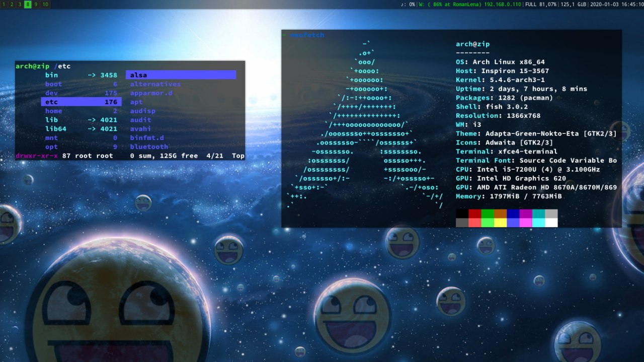Open the binfmt.d folder in ranger
The image size is (644, 362).
tap(147, 137)
